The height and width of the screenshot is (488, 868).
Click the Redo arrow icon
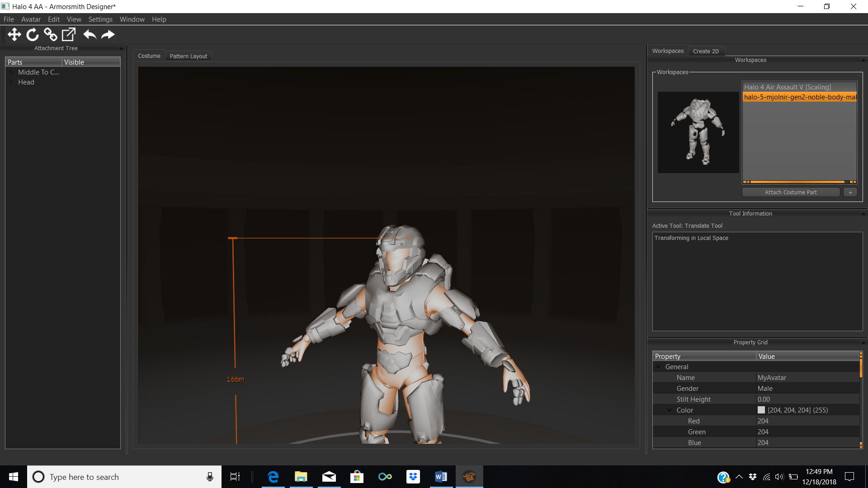108,34
